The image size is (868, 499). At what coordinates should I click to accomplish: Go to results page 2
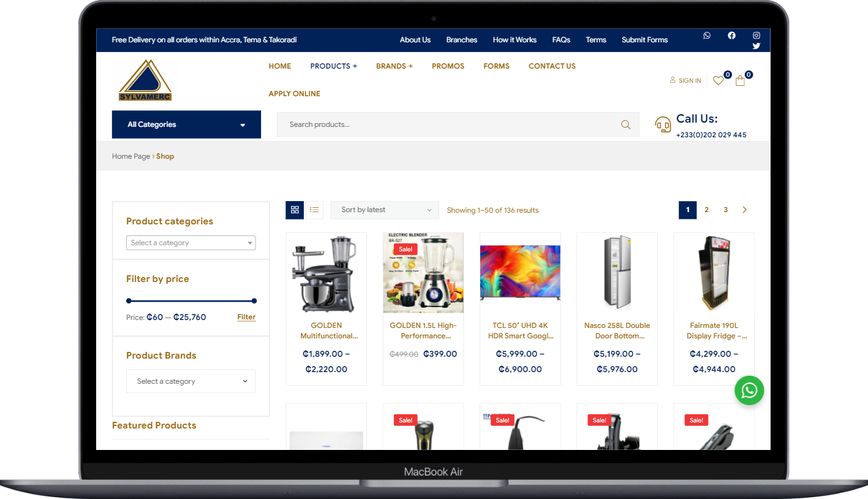click(x=706, y=210)
